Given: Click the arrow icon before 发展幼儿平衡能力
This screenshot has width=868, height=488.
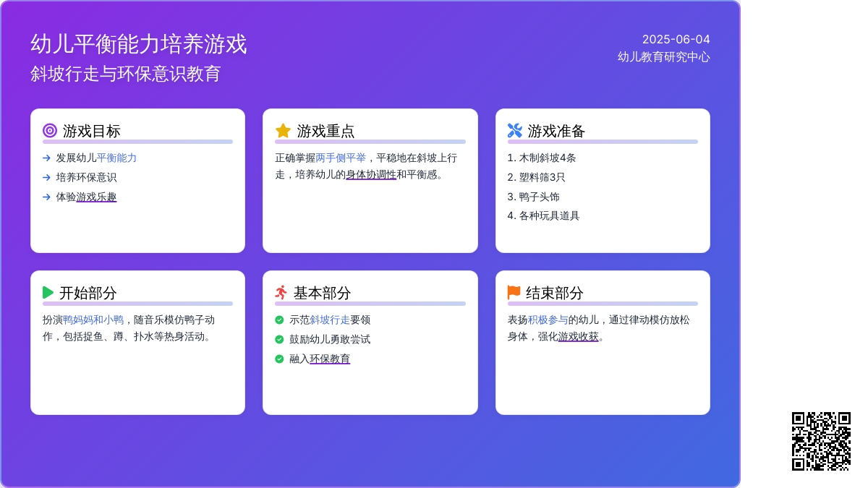Looking at the screenshot, I should 46,158.
